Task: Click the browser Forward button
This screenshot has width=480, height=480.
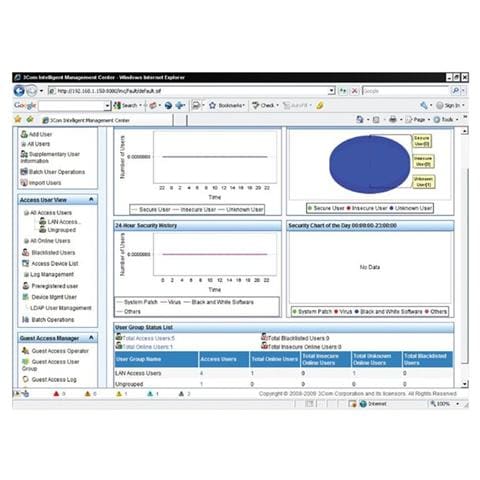Action: coord(31,91)
